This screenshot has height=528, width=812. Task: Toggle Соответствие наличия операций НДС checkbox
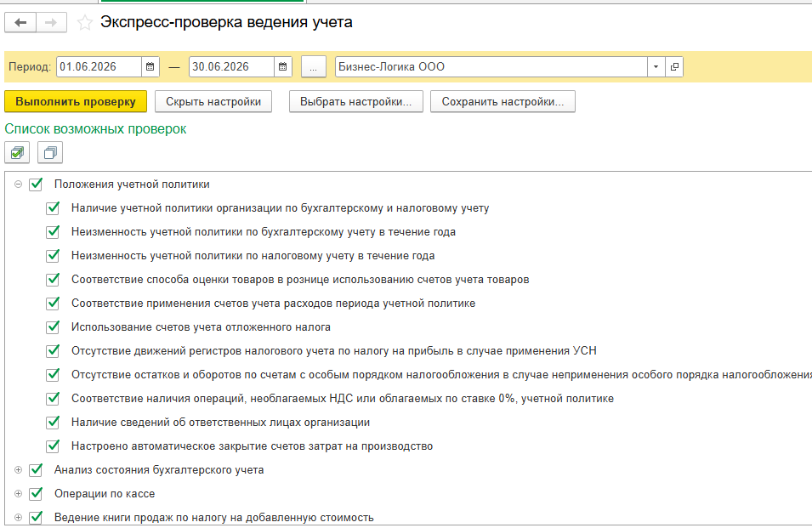click(53, 399)
